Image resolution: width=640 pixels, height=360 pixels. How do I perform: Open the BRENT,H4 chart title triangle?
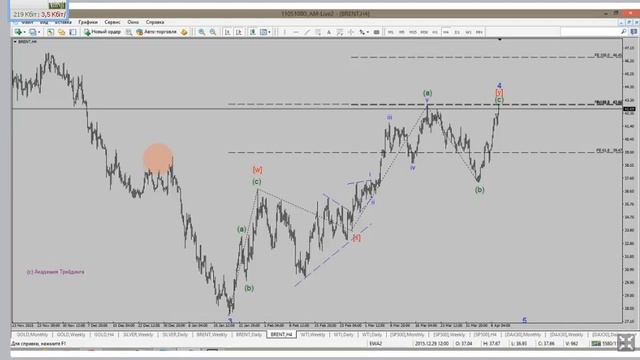(15, 42)
